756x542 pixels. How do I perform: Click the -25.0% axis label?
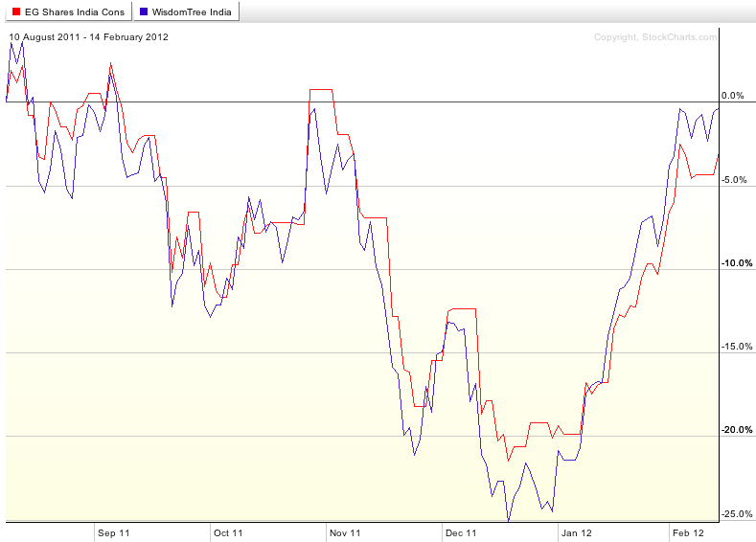coord(736,514)
